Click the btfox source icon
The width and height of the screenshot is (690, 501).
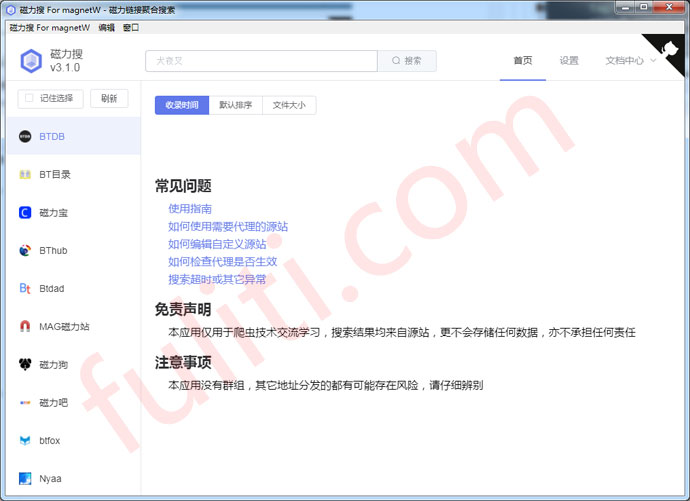point(25,440)
